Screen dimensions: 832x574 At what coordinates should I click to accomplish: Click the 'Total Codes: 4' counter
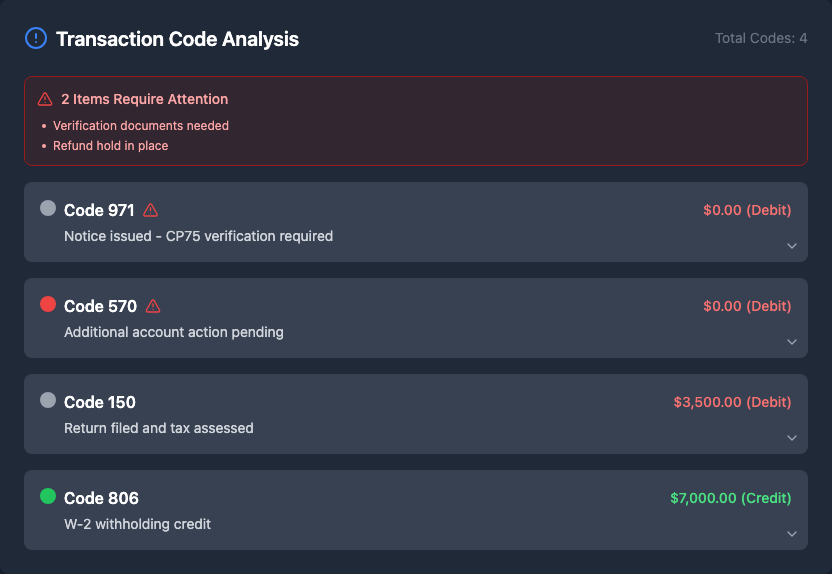tap(761, 39)
